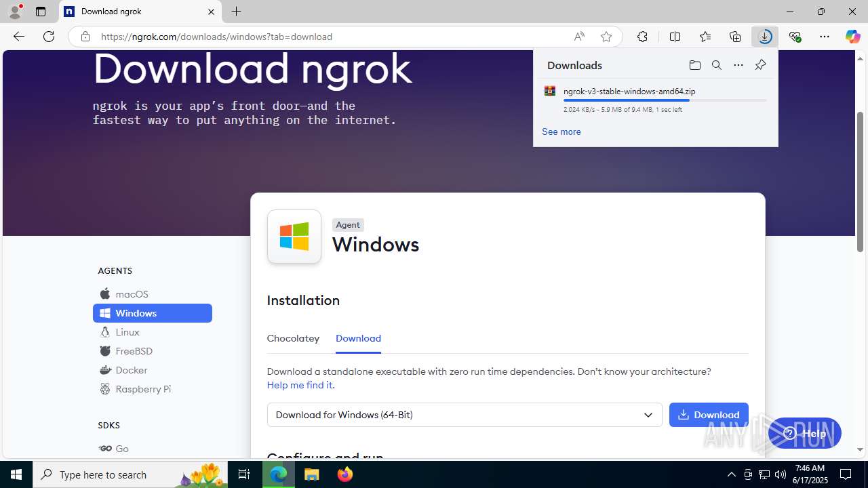Close the Download ngrok tab
Image resolution: width=868 pixels, height=488 pixels.
[x=211, y=12]
